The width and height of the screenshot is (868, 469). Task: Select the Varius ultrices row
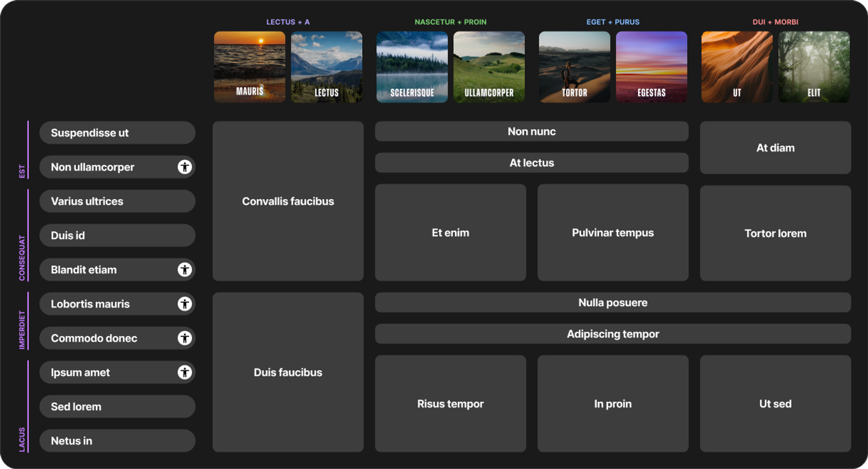pos(117,201)
